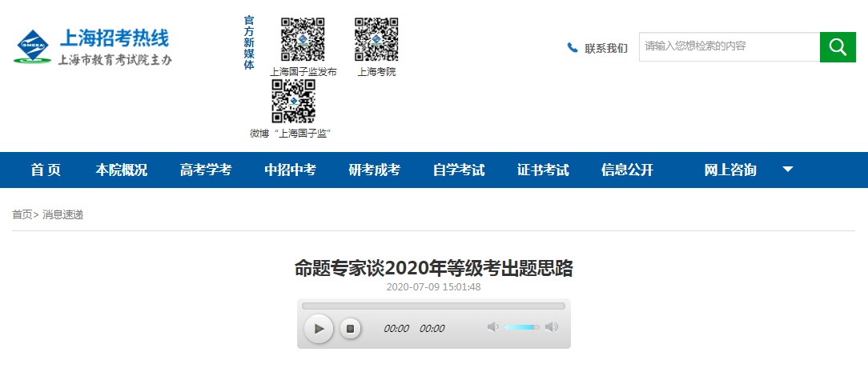Open the 首页 navigation menu item
Viewport: 868px width, 384px height.
(46, 170)
